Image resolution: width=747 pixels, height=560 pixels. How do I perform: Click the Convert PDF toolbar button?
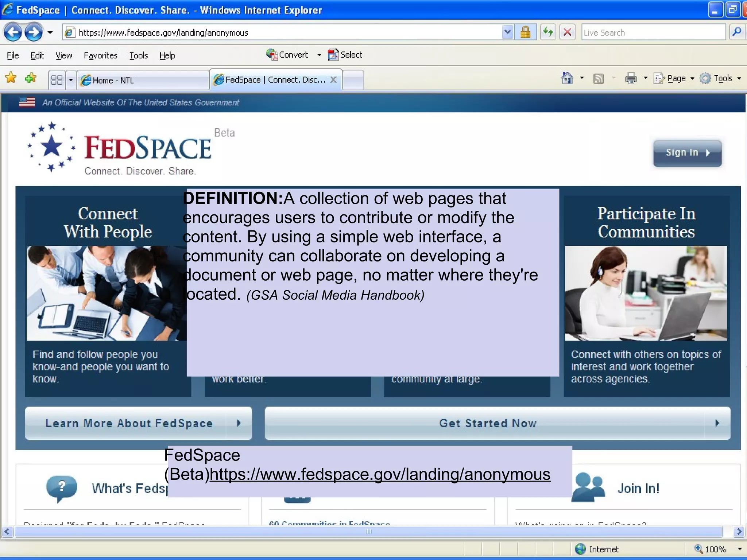tap(287, 55)
